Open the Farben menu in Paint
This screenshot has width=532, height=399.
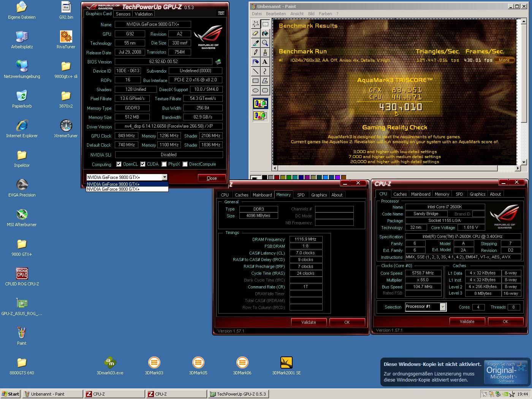[x=325, y=14]
